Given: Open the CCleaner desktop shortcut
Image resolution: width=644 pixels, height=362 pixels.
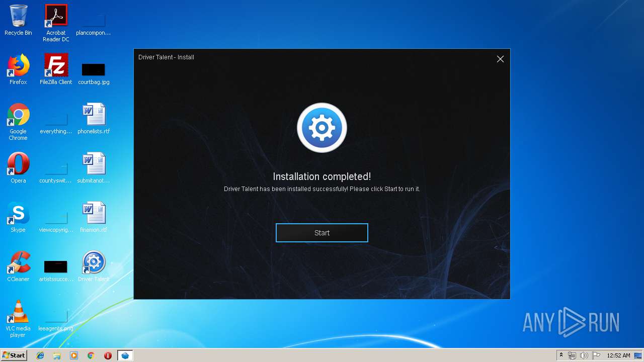Looking at the screenshot, I should click(18, 267).
